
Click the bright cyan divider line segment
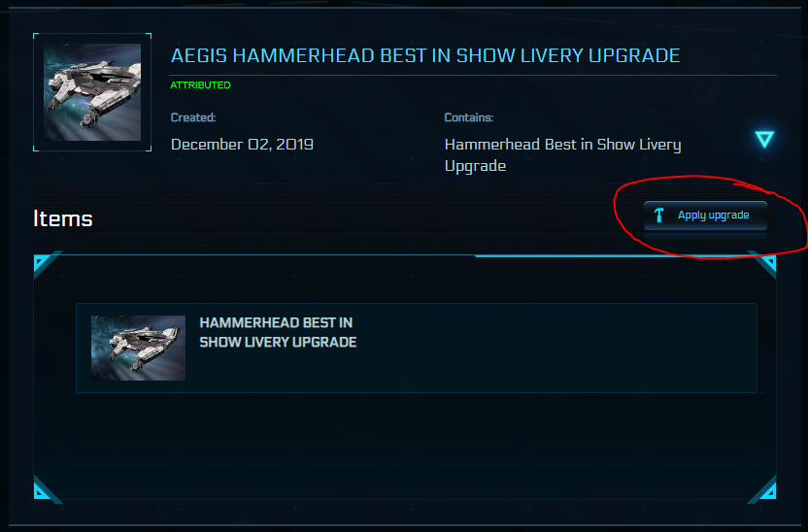[x=611, y=255]
